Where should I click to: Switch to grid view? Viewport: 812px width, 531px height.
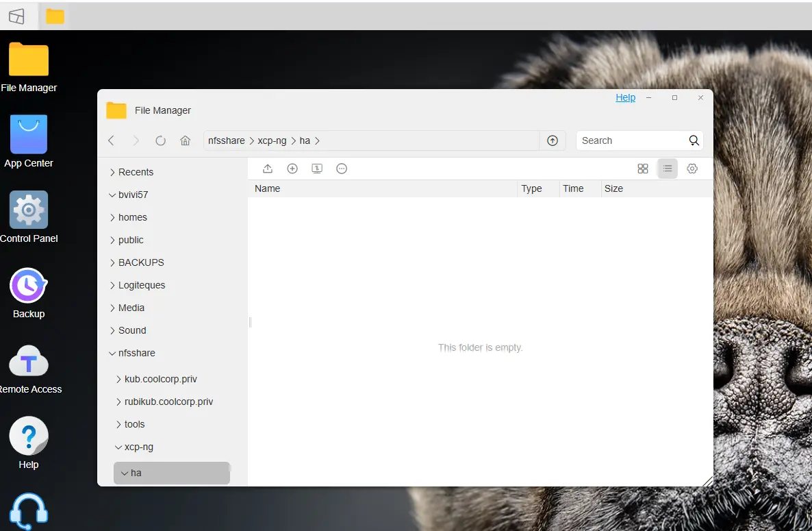(x=643, y=169)
